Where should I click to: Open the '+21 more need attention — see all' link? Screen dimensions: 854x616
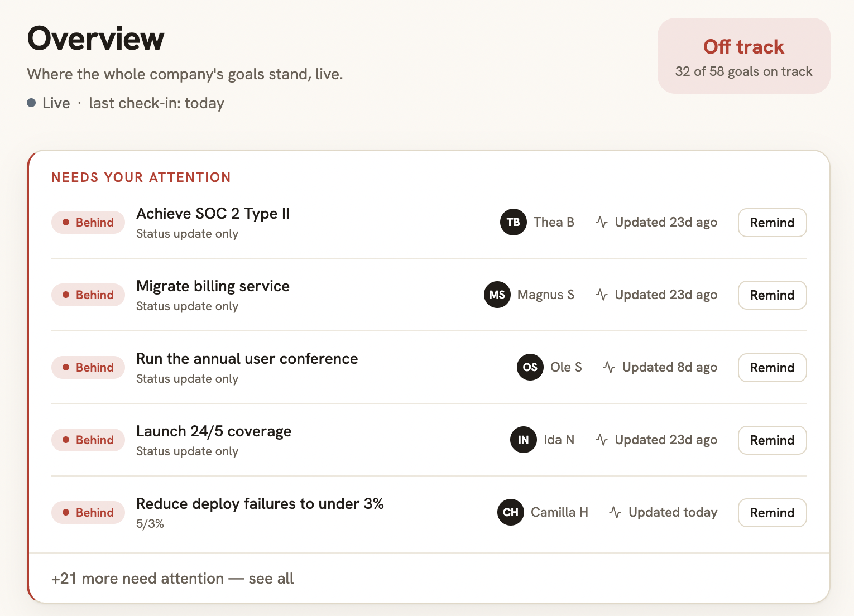coord(172,579)
